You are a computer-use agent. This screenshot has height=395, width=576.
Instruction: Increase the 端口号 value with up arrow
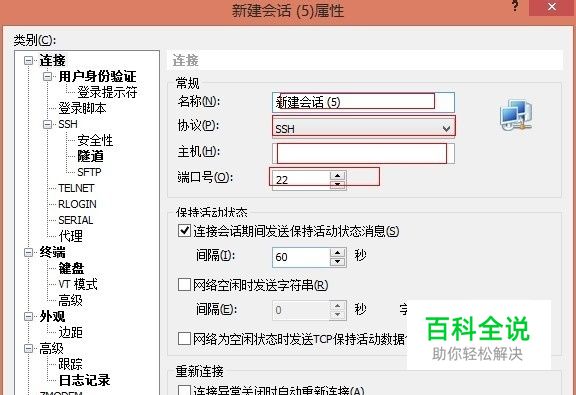click(x=338, y=176)
